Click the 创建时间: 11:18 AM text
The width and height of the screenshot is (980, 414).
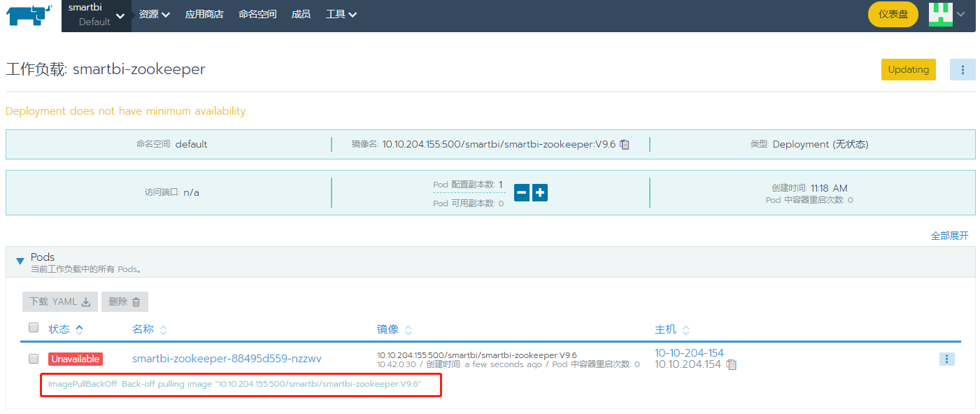click(x=809, y=188)
